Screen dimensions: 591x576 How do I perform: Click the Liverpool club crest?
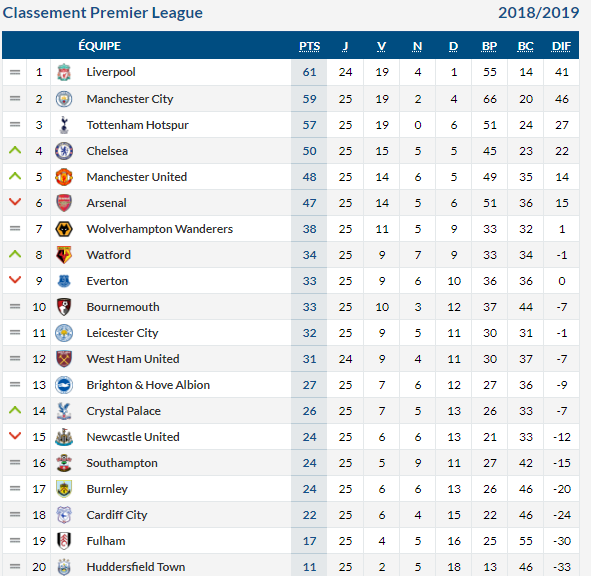[x=64, y=72]
